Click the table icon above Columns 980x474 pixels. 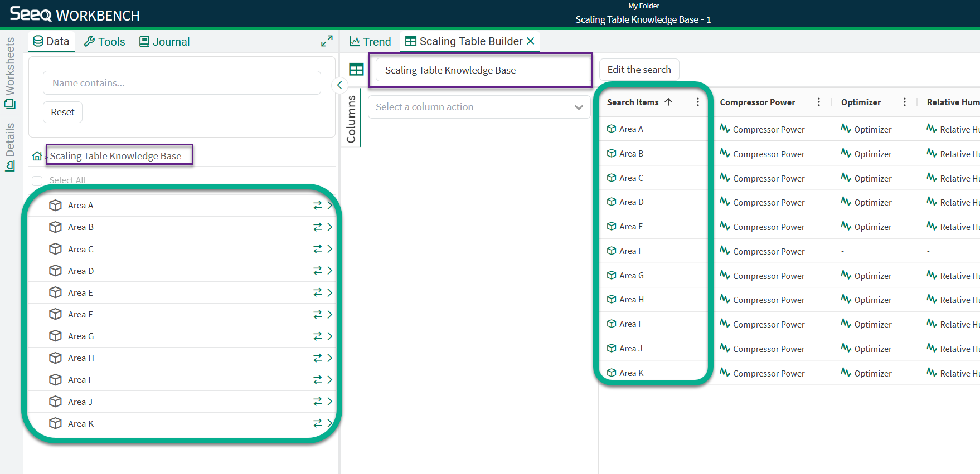356,70
